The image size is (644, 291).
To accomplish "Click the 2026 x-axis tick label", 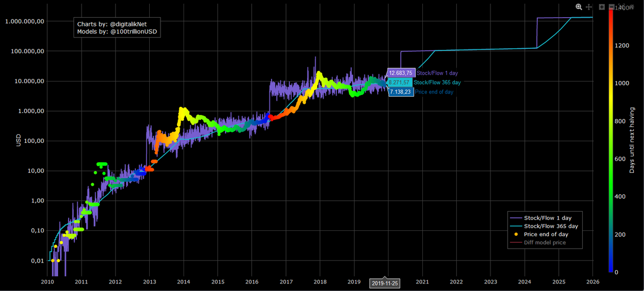I will click(592, 281).
